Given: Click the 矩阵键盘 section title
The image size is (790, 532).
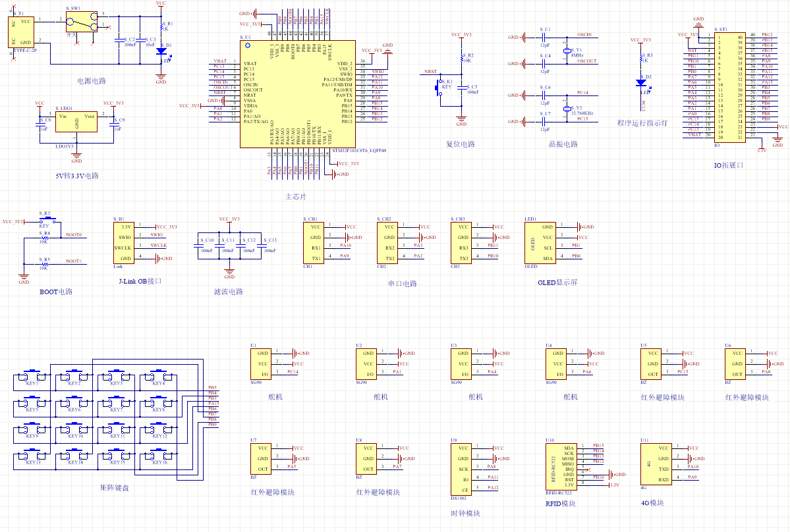Looking at the screenshot, I should pos(115,488).
